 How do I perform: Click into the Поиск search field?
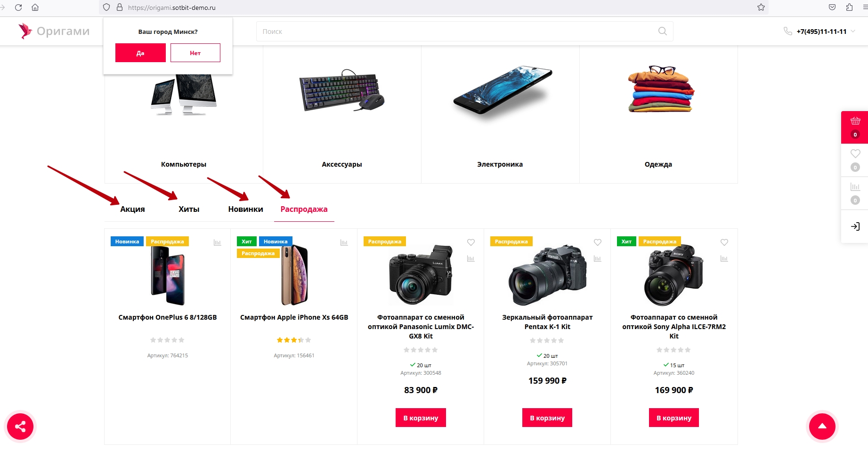[x=452, y=32]
